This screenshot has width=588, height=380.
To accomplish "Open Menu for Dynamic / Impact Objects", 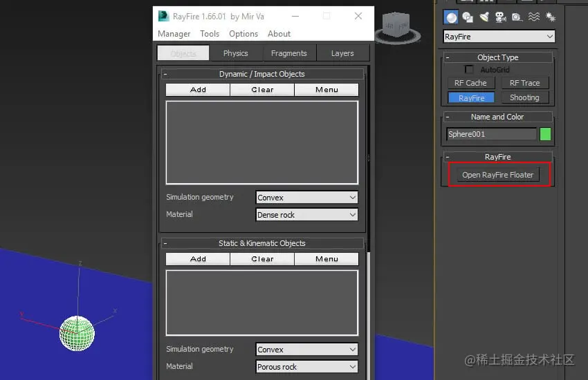I will (327, 90).
